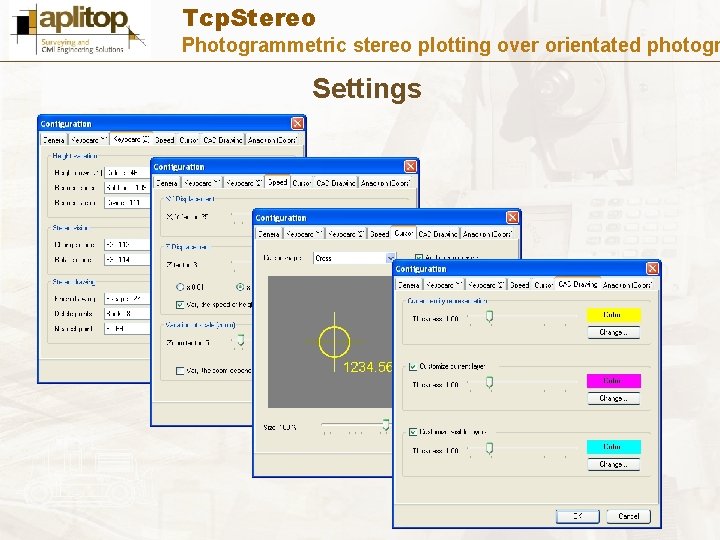Click the aplitop logo
Viewport: 720px width, 540px height.
pos(79,29)
